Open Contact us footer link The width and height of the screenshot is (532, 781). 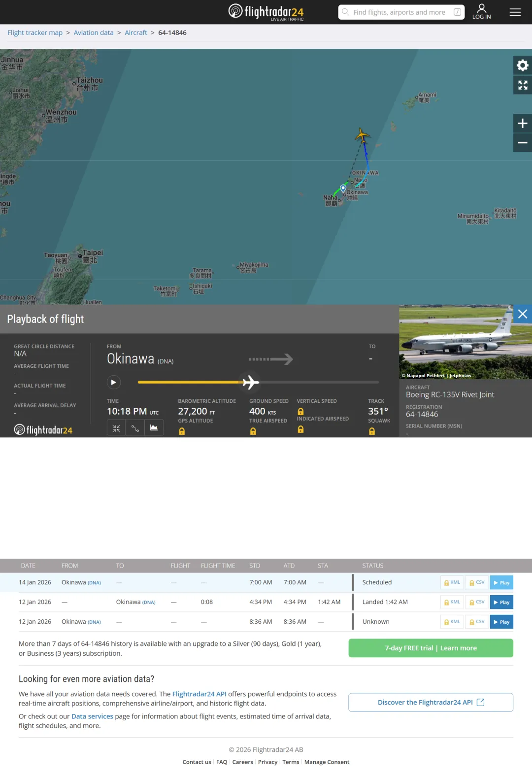(197, 762)
